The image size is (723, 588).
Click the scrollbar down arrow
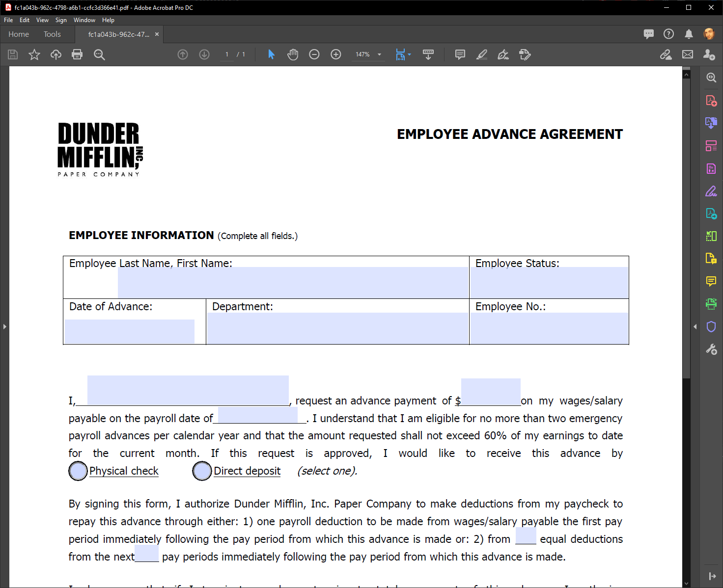click(687, 583)
